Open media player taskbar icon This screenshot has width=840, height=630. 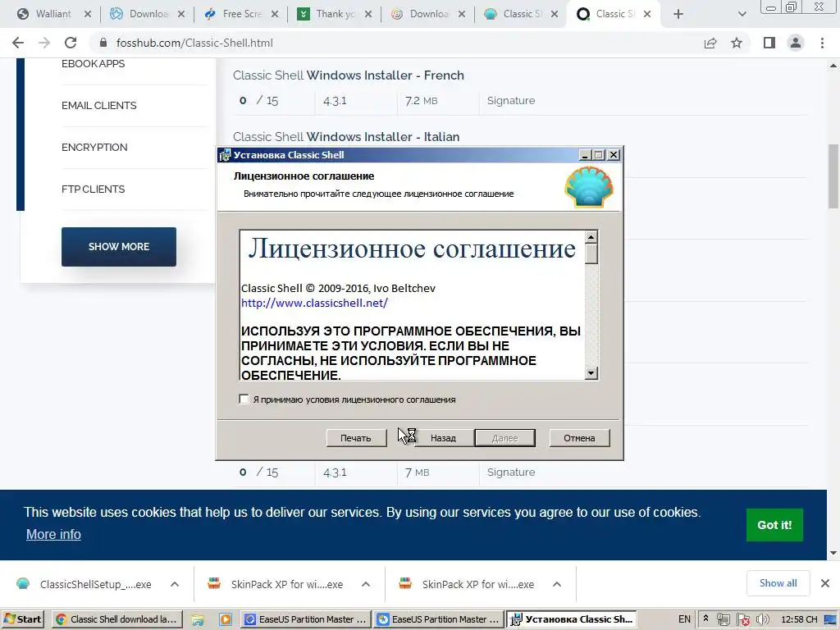[226, 620]
